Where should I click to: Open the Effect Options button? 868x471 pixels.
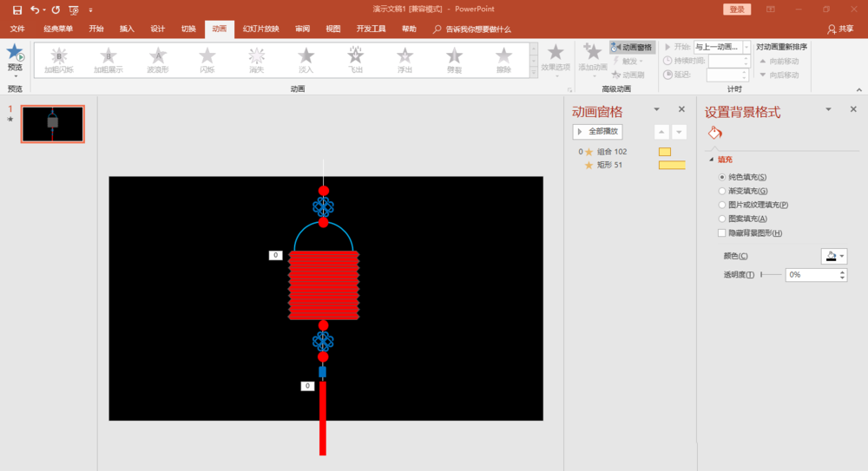(556, 60)
